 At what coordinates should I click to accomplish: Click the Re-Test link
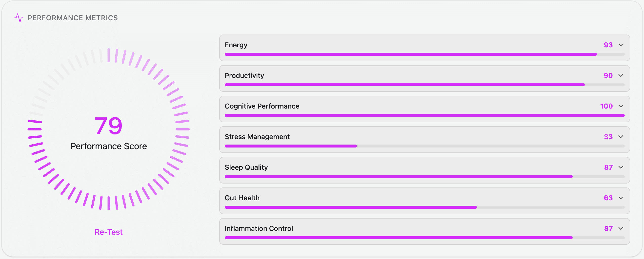click(108, 232)
